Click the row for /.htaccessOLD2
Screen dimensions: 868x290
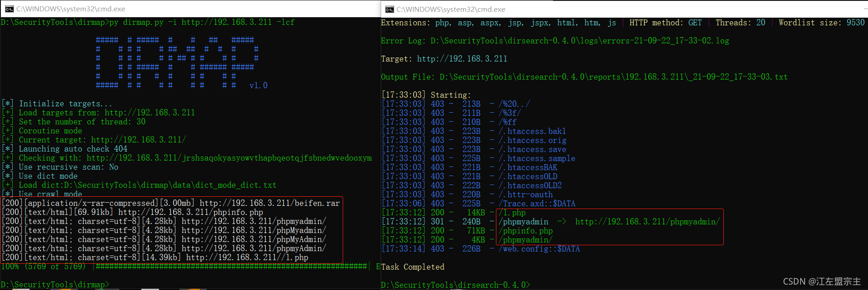pos(472,185)
